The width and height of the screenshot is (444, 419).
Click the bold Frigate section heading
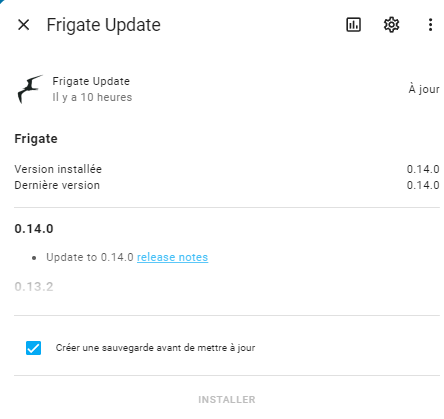(36, 139)
